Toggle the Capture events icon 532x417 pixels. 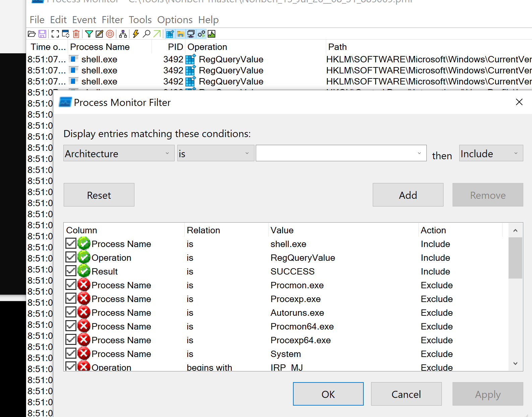55,34
